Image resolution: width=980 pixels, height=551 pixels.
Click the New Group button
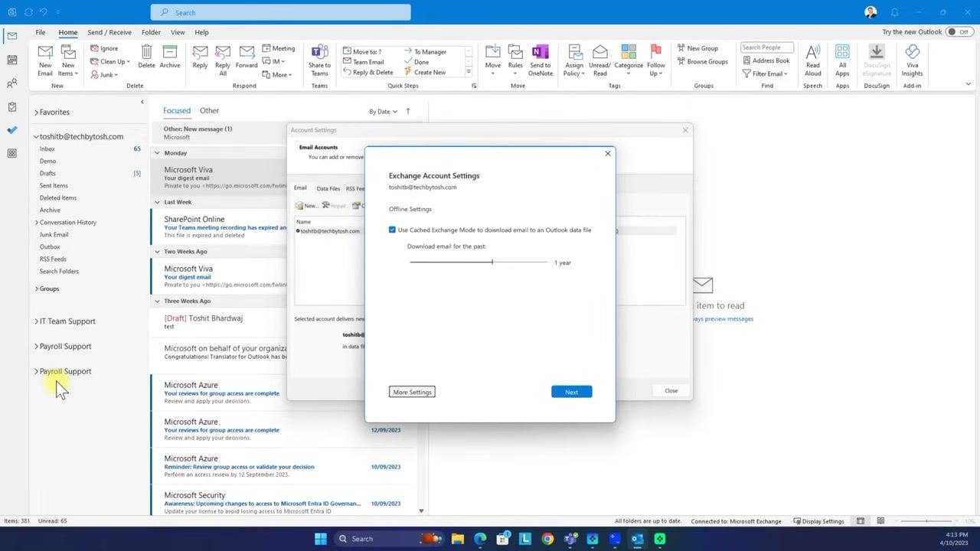[x=697, y=48]
